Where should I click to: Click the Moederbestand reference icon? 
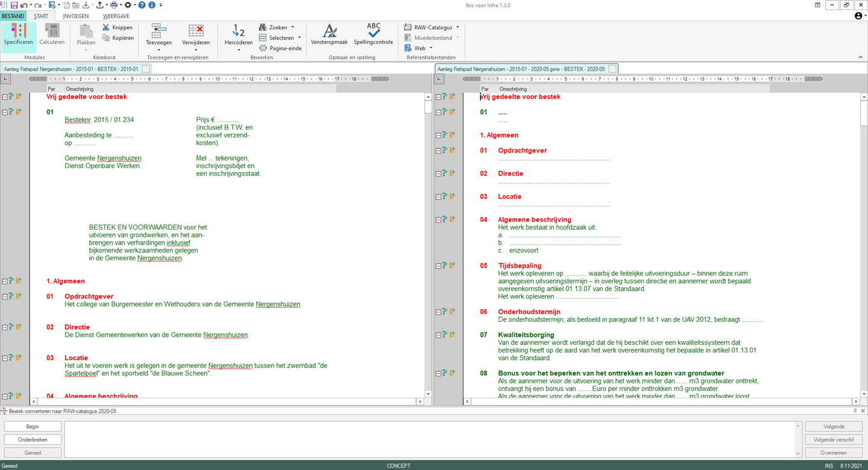pyautogui.click(x=408, y=38)
